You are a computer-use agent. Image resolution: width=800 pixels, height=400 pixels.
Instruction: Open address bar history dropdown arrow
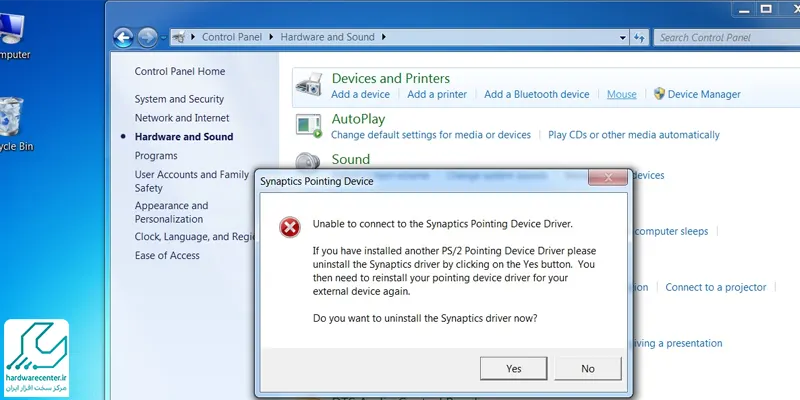[622, 37]
